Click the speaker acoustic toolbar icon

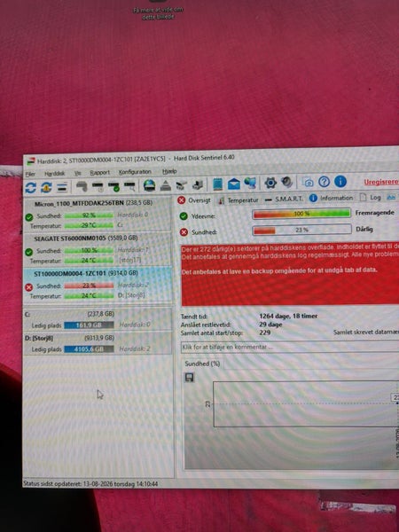coord(287,183)
